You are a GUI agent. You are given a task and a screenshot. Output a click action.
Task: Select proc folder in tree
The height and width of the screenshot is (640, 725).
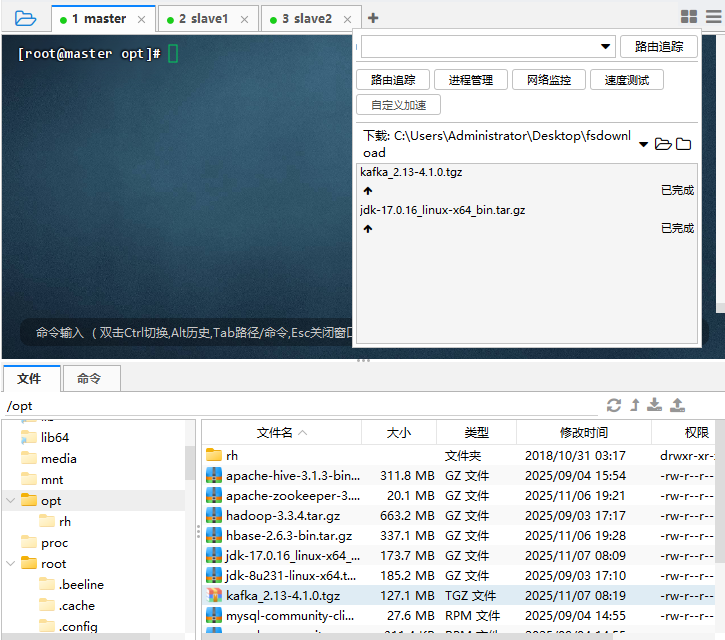[x=44, y=542]
